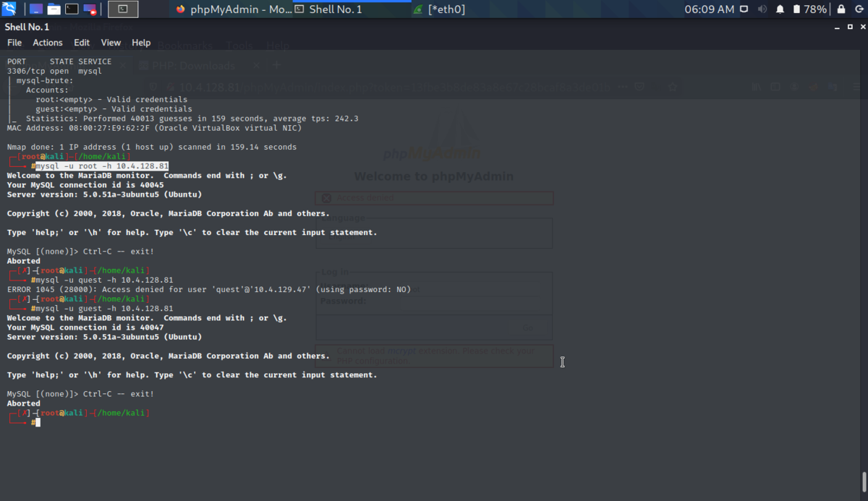
Task: Open the File menu in the terminal
Action: [14, 43]
